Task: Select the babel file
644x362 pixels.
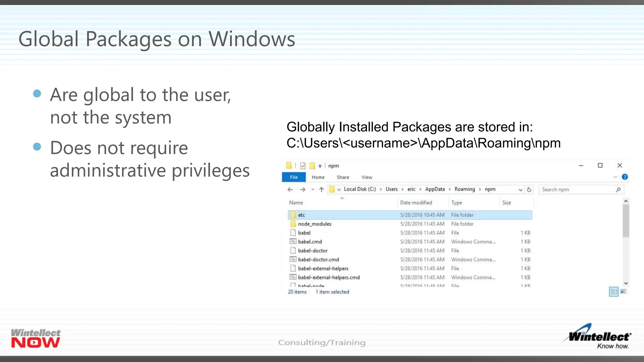Action: pos(410,233)
